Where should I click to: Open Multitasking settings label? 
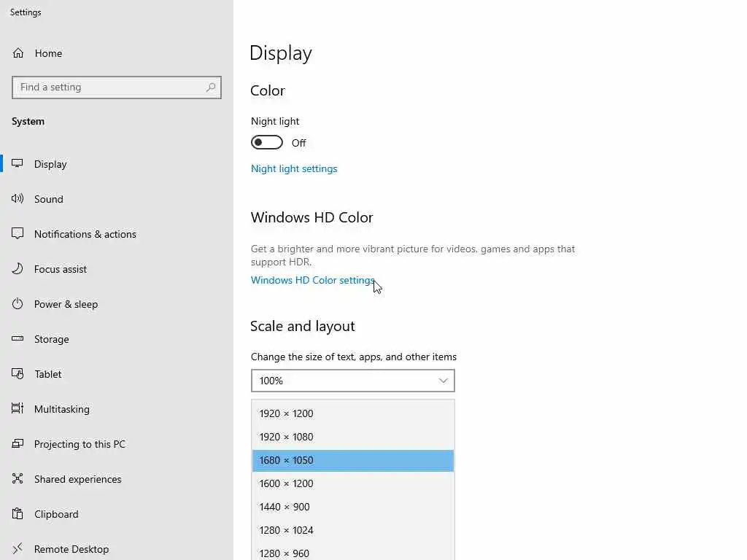point(62,409)
